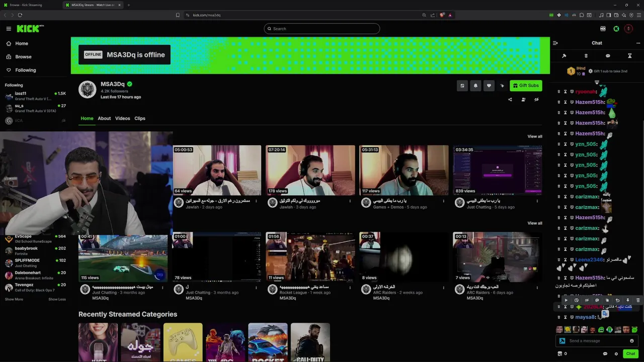Click the sparkles icon beside Gift Subs
Image resolution: width=644 pixels, height=362 pixels.
502,86
